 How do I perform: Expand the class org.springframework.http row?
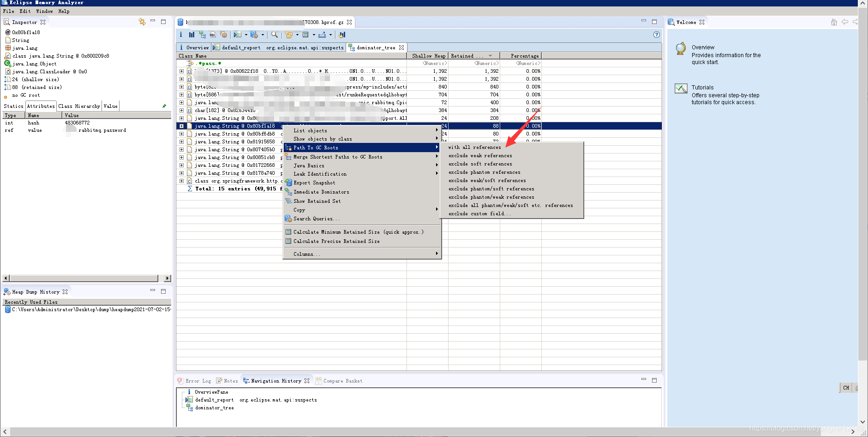coord(181,181)
